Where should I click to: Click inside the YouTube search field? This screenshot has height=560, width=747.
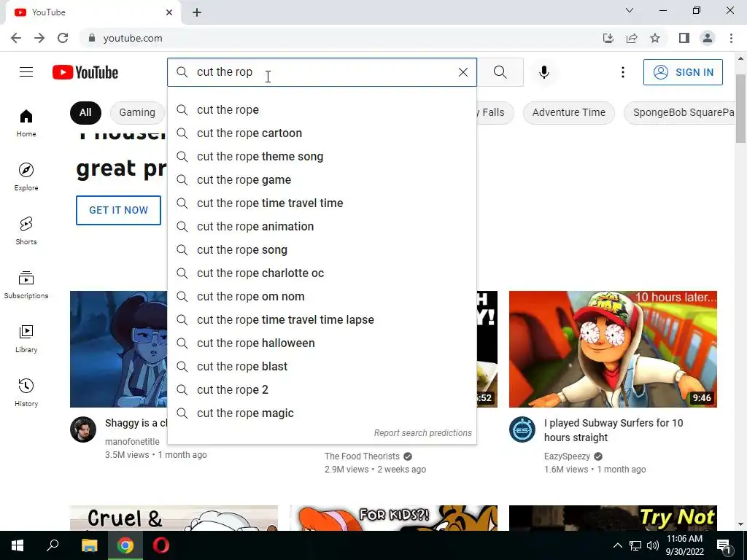[322, 72]
